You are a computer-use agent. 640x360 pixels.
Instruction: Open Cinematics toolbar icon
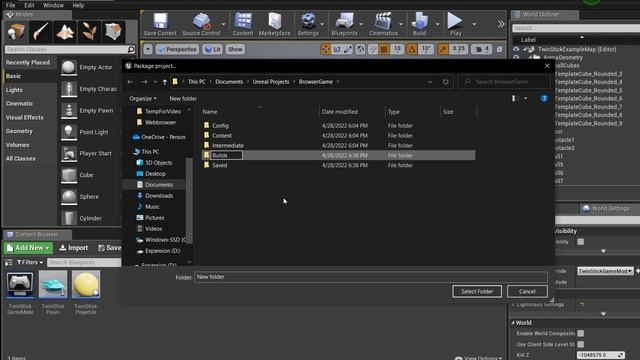click(383, 21)
